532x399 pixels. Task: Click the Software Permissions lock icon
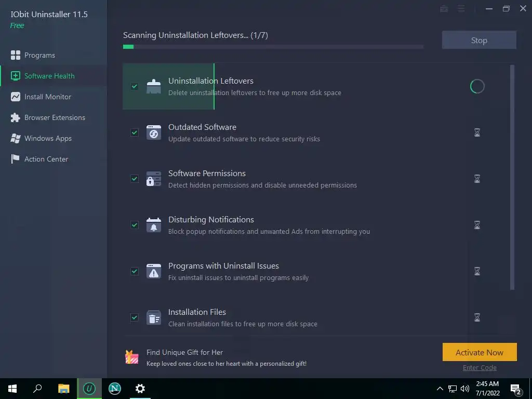coord(154,179)
